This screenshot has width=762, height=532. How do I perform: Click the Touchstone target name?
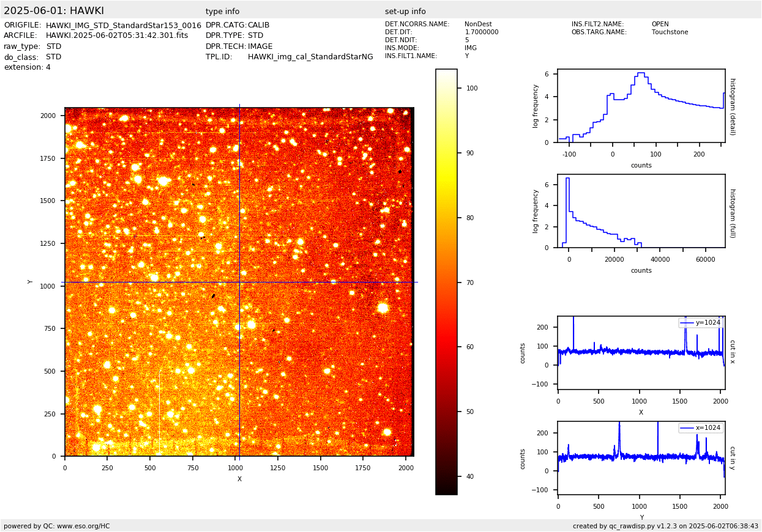point(670,32)
